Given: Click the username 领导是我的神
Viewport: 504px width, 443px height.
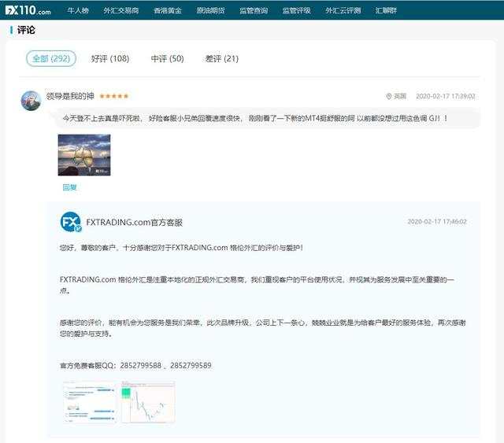Looking at the screenshot, I should click(70, 96).
